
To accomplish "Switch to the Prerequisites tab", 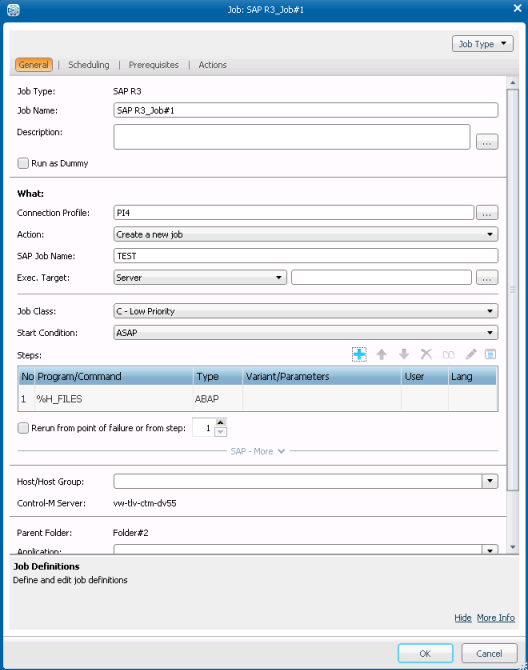I will [x=154, y=65].
